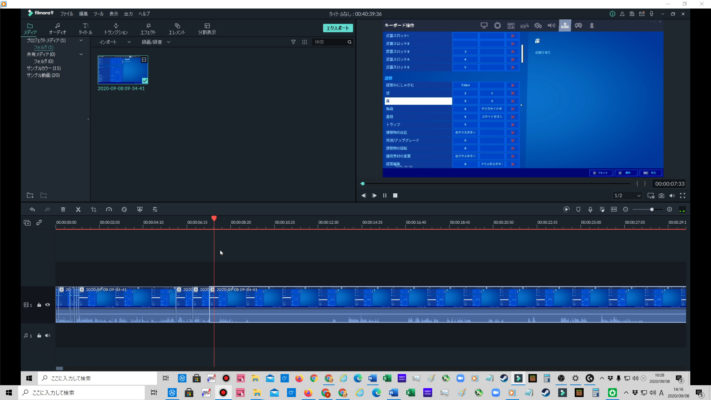Create a new folder in media panel
Screen dimensions: 711x400
(30, 195)
